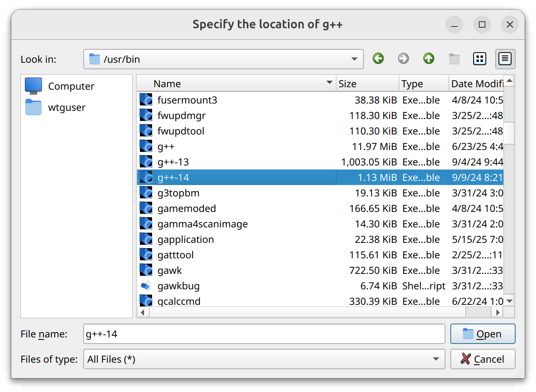536x392 pixels.
Task: Go up to the parent directory
Action: 429,59
